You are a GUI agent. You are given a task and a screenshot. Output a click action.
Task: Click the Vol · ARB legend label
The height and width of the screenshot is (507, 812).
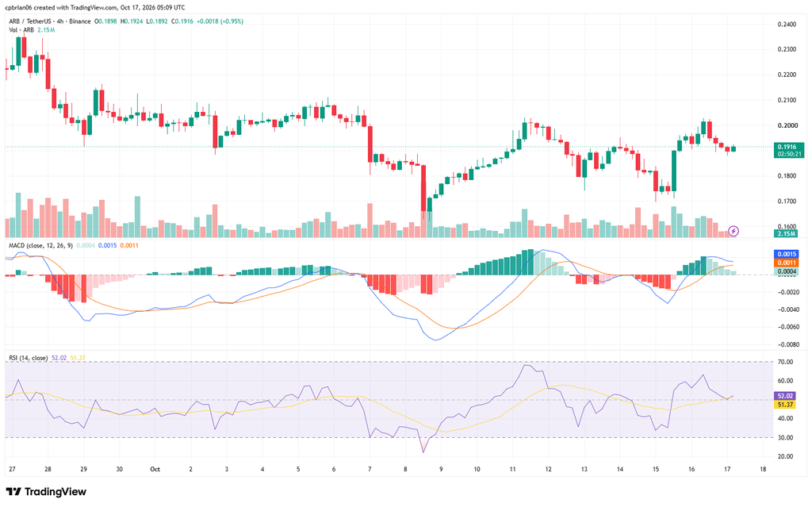[21, 30]
